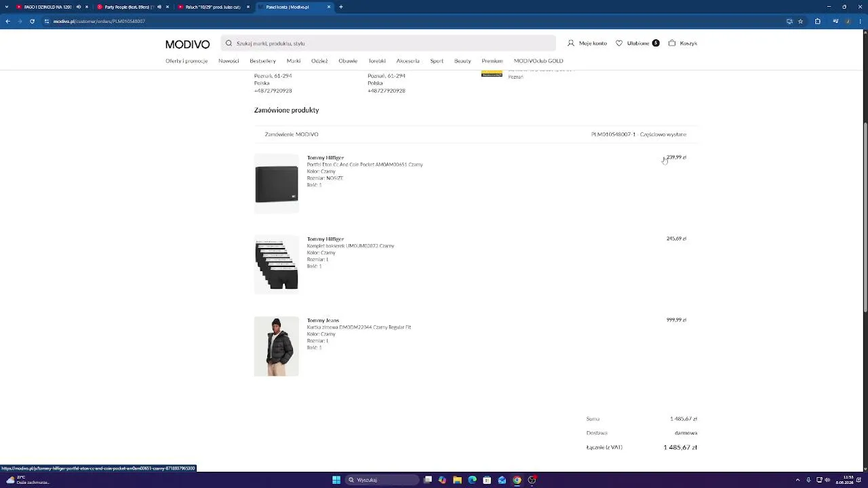Open Moje konto account icon
This screenshot has width=868, height=488.
coord(570,43)
